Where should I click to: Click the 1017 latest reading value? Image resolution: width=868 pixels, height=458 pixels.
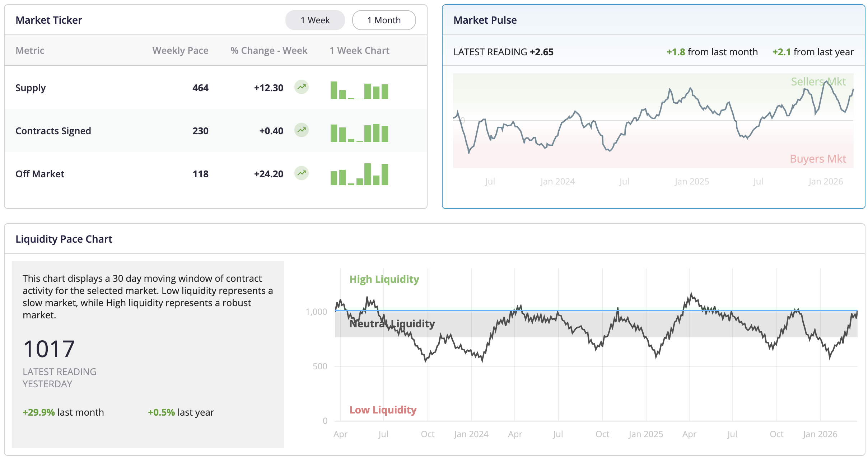[49, 349]
